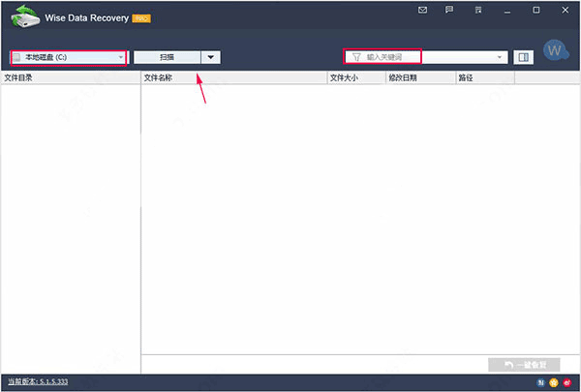Image resolution: width=581 pixels, height=392 pixels.
Task: Open the feedback chat icon in title bar
Action: coord(449,10)
